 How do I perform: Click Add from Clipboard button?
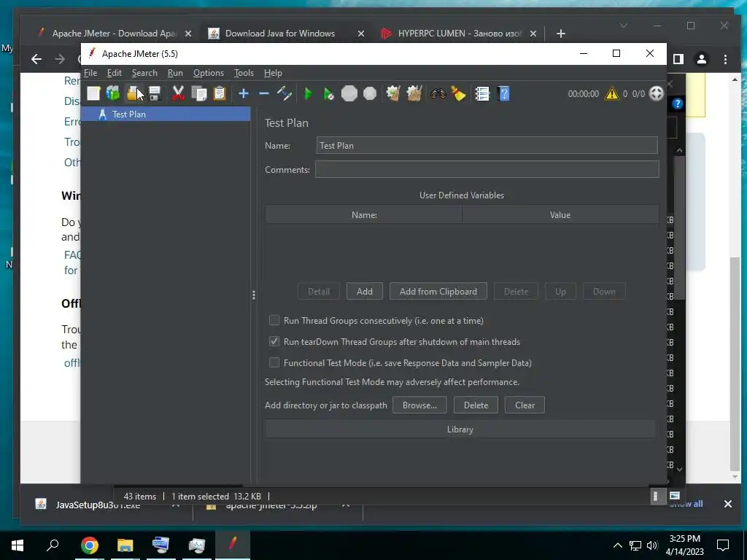click(438, 292)
